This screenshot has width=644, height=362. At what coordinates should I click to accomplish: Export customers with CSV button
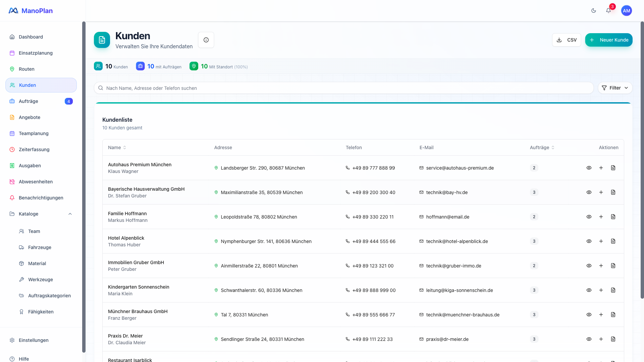click(x=566, y=40)
